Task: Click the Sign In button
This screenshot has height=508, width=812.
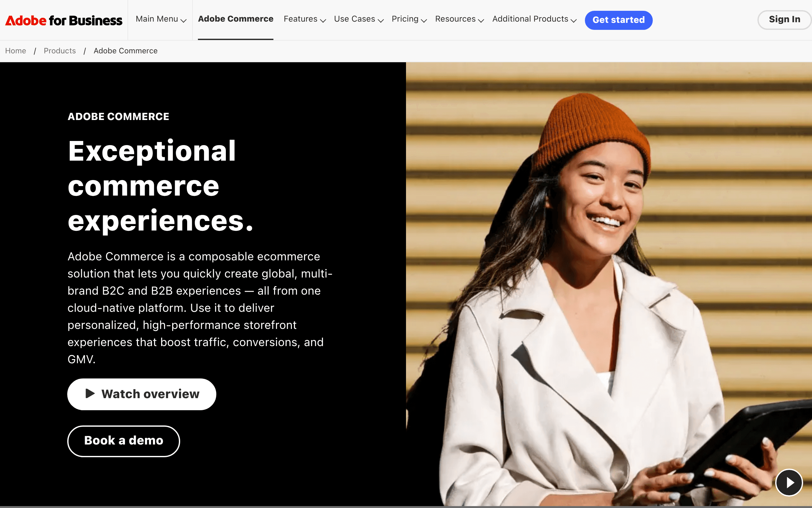Action: [784, 20]
